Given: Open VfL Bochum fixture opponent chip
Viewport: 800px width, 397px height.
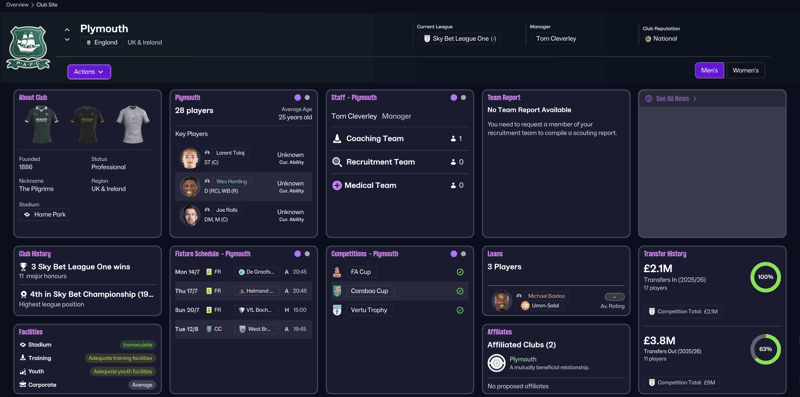Looking at the screenshot, I should coord(257,310).
